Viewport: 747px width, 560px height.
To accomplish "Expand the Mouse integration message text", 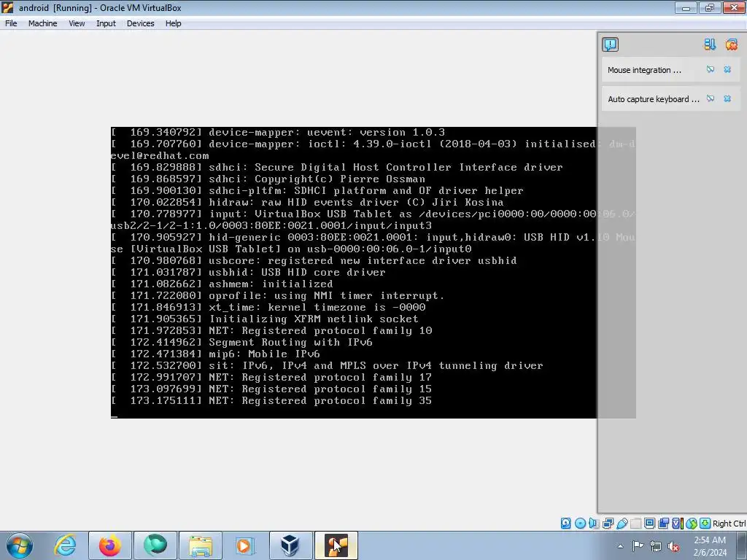I will [x=644, y=70].
